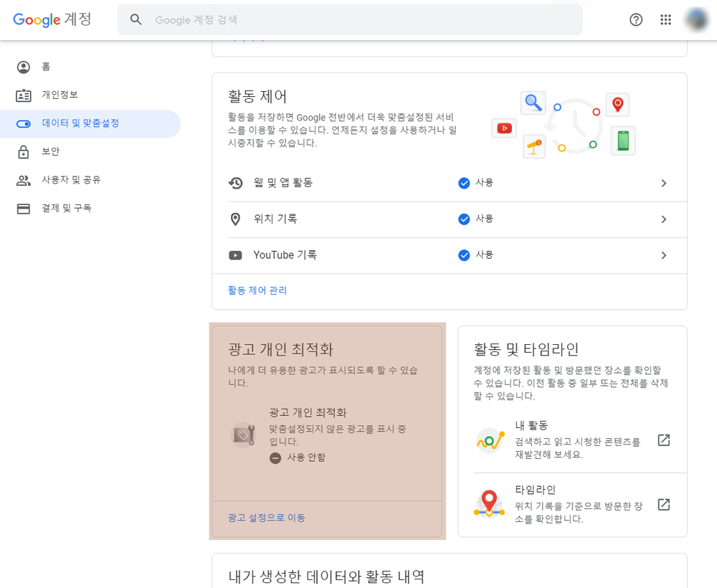The image size is (717, 588).
Task: Open 개인정보 section
Action: [x=90, y=95]
